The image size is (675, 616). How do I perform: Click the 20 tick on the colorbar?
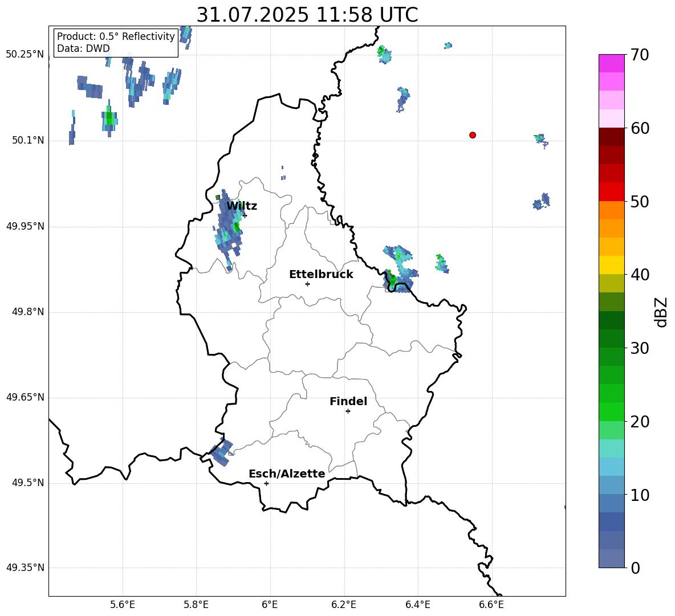click(x=640, y=422)
